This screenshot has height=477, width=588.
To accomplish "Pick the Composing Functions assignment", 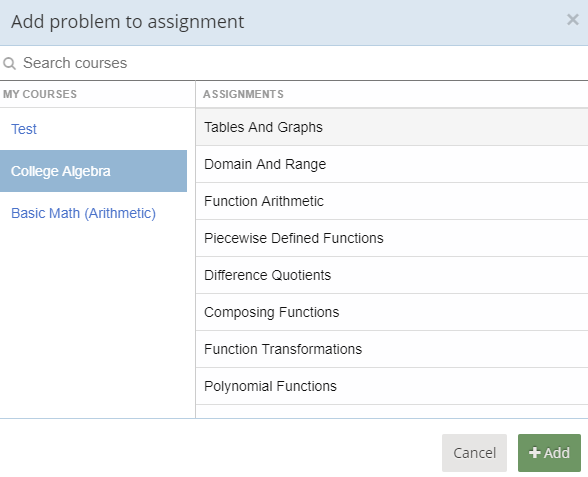I will point(392,312).
